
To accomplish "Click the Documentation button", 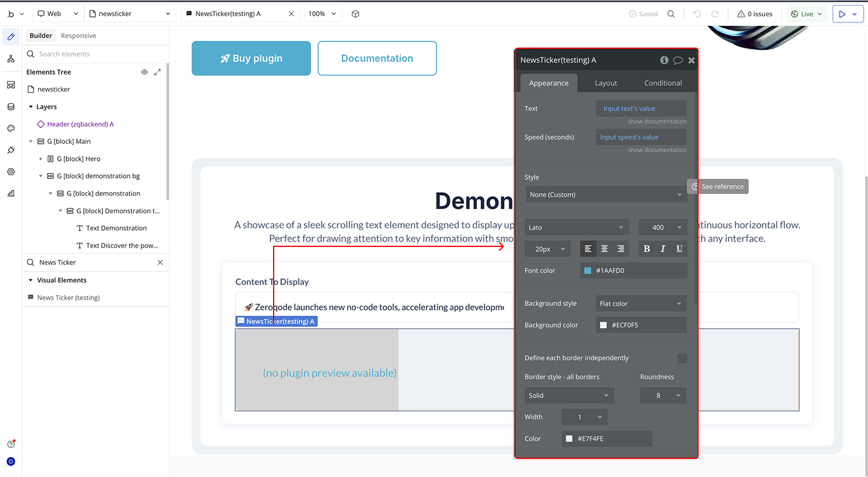I will click(x=377, y=58).
